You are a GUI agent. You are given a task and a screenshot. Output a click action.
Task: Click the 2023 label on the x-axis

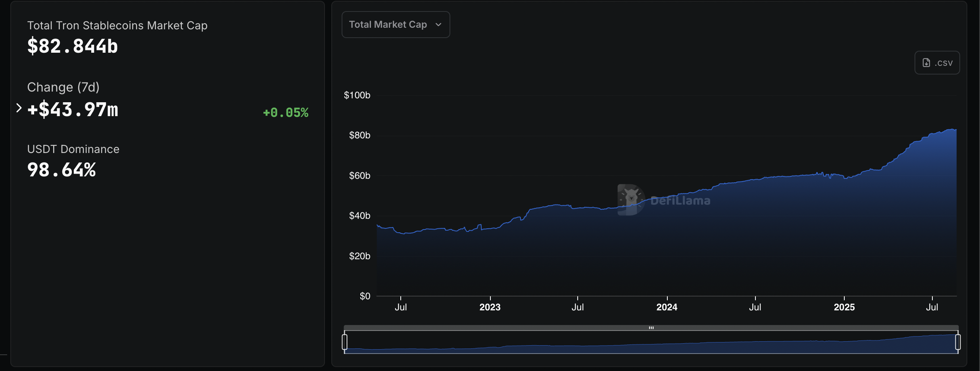(490, 307)
